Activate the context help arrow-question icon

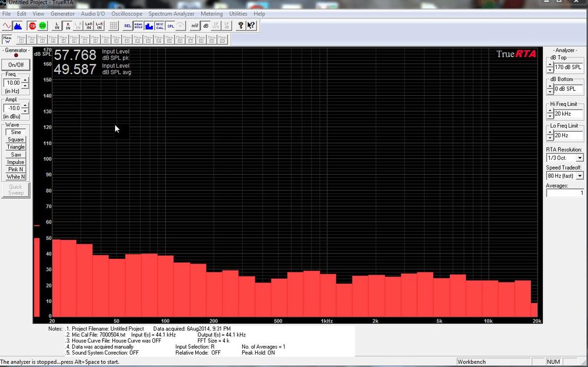pyautogui.click(x=251, y=26)
